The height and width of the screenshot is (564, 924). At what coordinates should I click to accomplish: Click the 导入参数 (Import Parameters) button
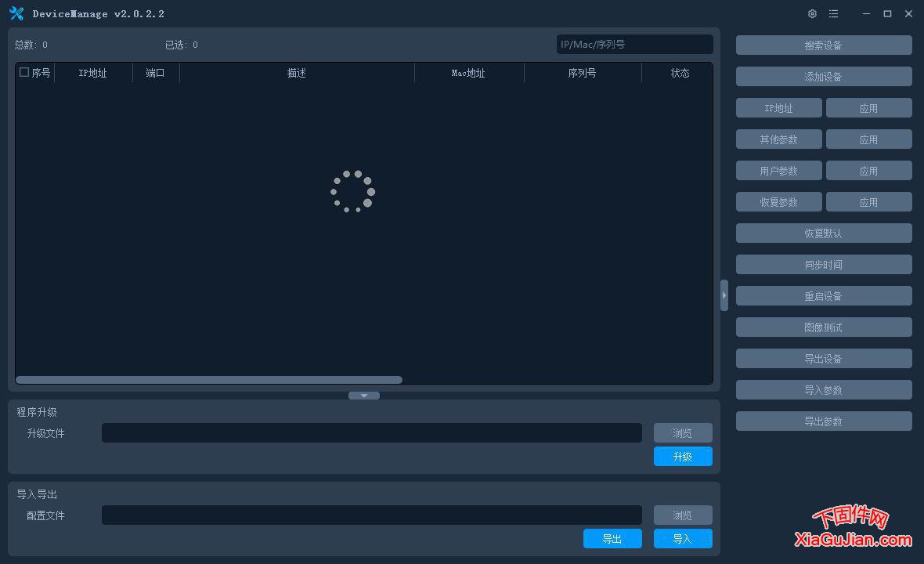823,389
